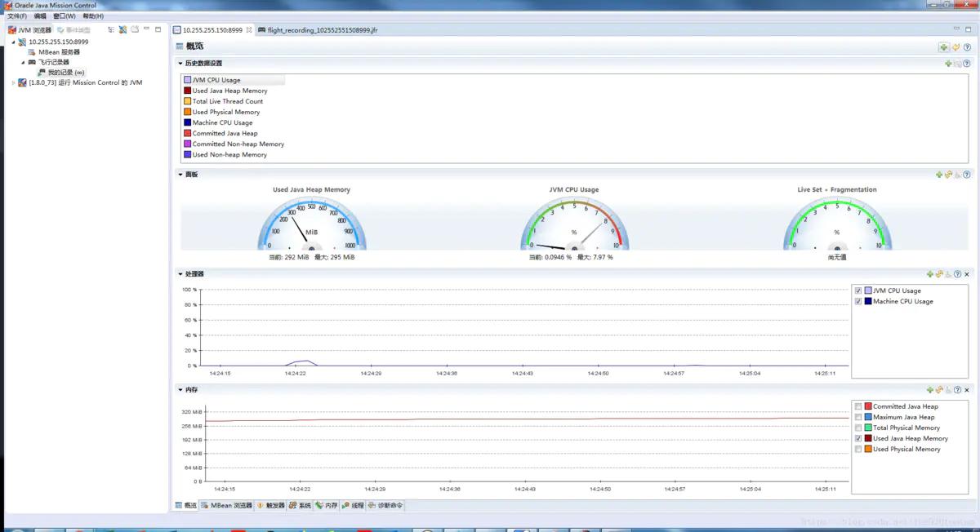Expand the [1.8.0_73] Mission Control JVM node
This screenshot has width=980, height=532.
pos(13,82)
